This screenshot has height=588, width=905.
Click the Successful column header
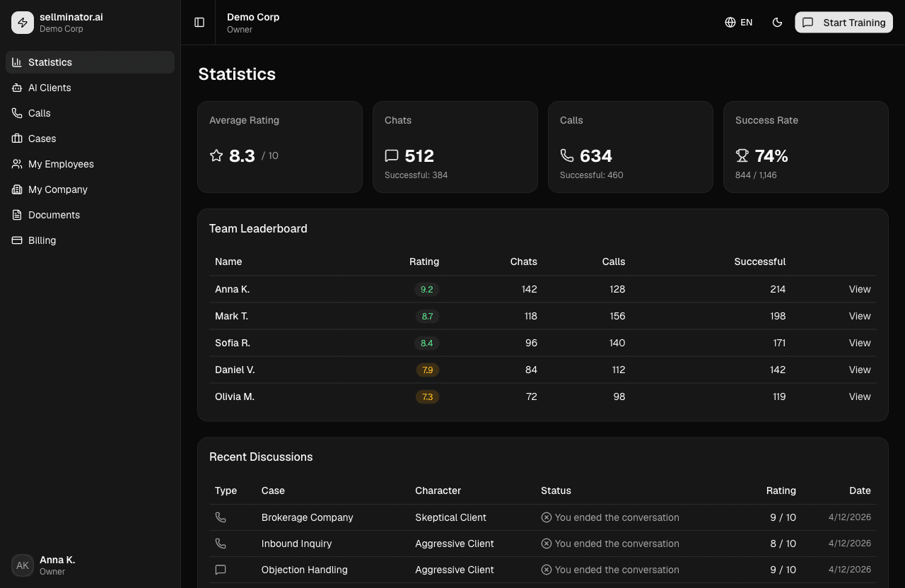point(760,261)
